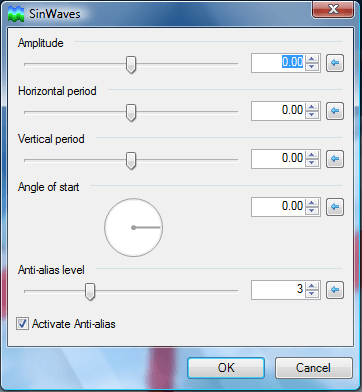This screenshot has width=362, height=392.
Task: Reset Amplitude with its blue arrow icon
Action: point(335,63)
